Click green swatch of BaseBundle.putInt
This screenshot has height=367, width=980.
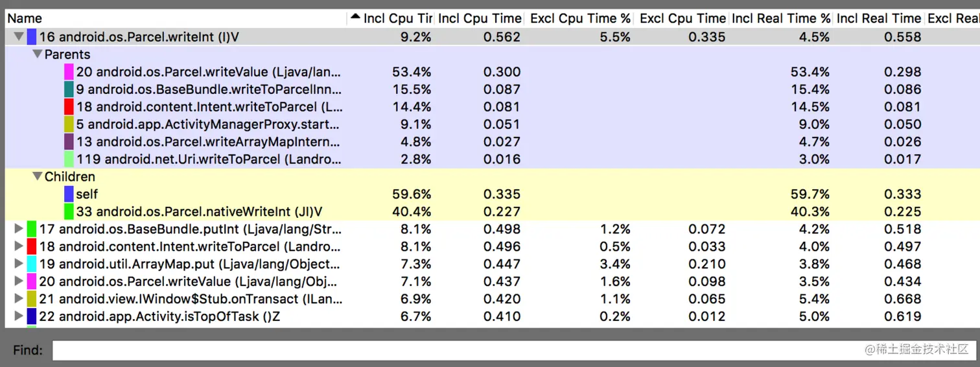click(32, 229)
